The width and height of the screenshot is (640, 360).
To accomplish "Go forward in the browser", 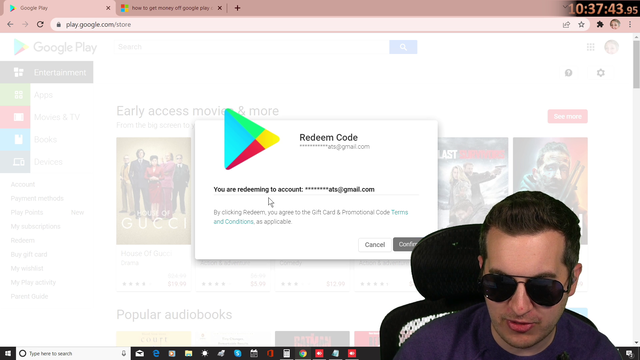I will click(25, 24).
